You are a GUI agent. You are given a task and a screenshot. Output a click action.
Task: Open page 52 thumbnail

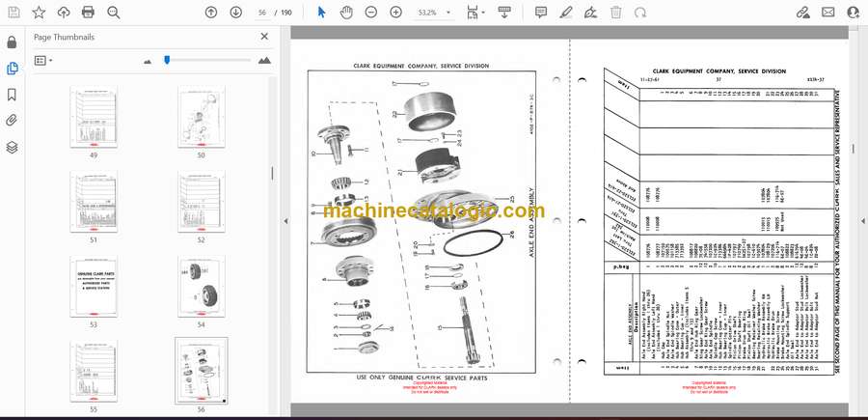click(202, 202)
